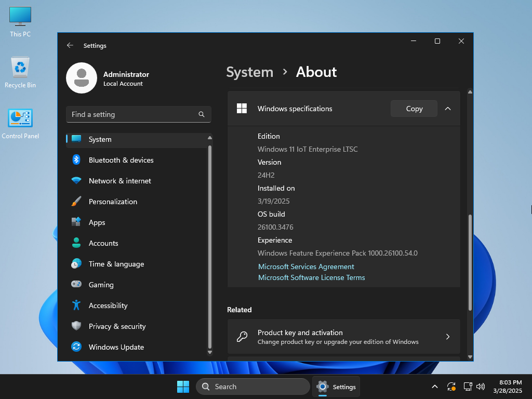The height and width of the screenshot is (399, 532).
Task: Click the search magnifier in Find a setting
Action: tap(202, 114)
